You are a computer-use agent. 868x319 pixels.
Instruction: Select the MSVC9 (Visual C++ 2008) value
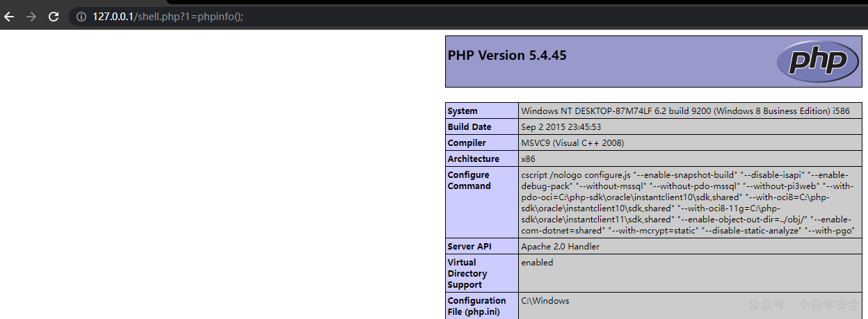pyautogui.click(x=572, y=143)
